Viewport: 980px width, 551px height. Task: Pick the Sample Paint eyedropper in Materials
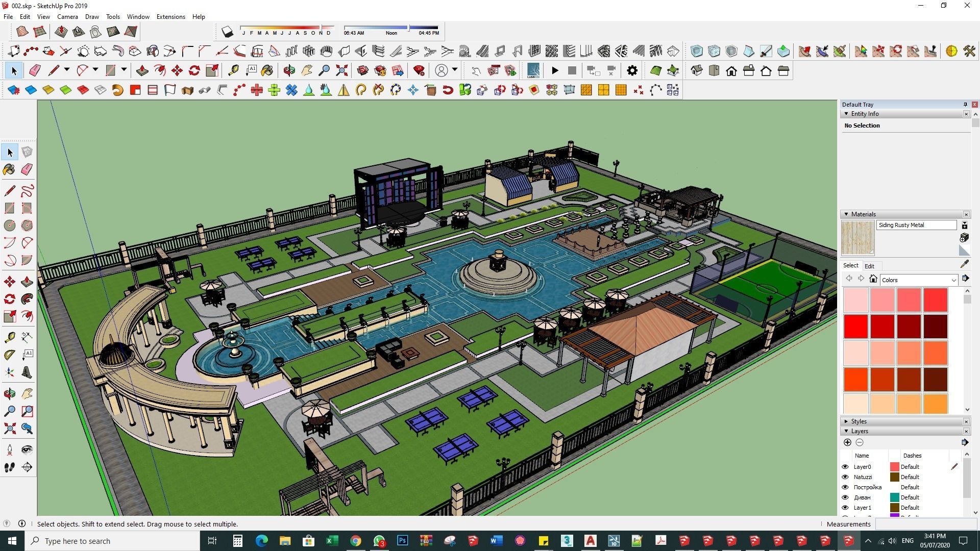[x=964, y=264]
